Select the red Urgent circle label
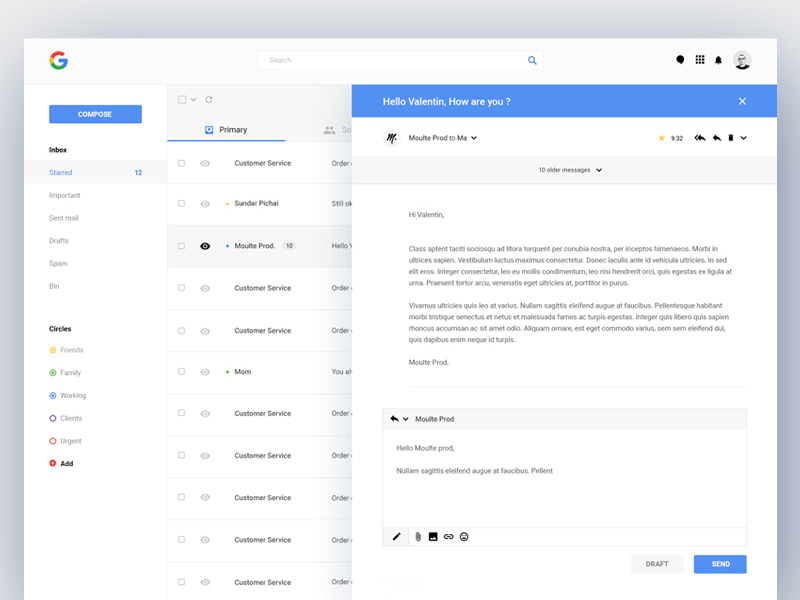Screen dimensions: 800x600 pyautogui.click(x=65, y=441)
